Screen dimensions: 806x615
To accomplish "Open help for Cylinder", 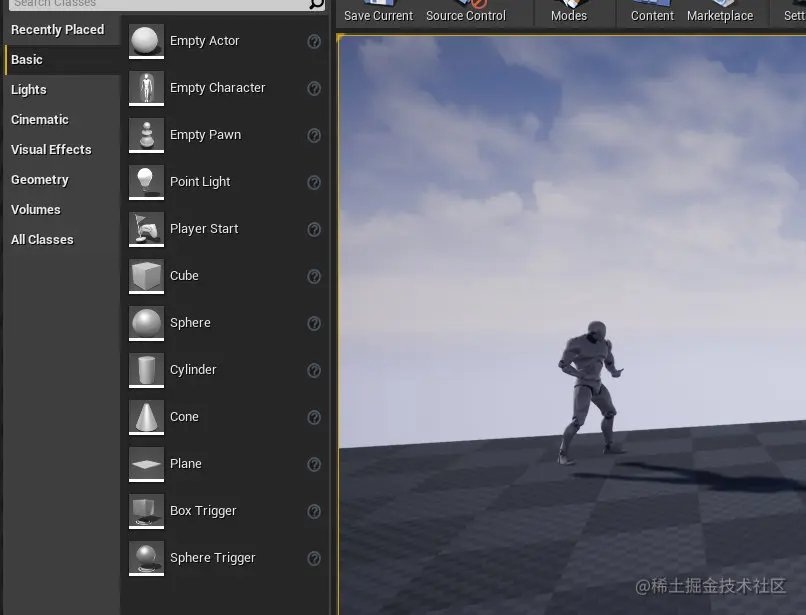I will (x=314, y=371).
